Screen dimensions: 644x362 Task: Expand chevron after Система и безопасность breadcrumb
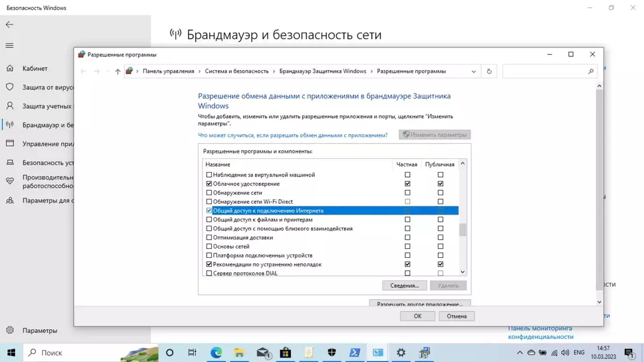[x=274, y=71]
